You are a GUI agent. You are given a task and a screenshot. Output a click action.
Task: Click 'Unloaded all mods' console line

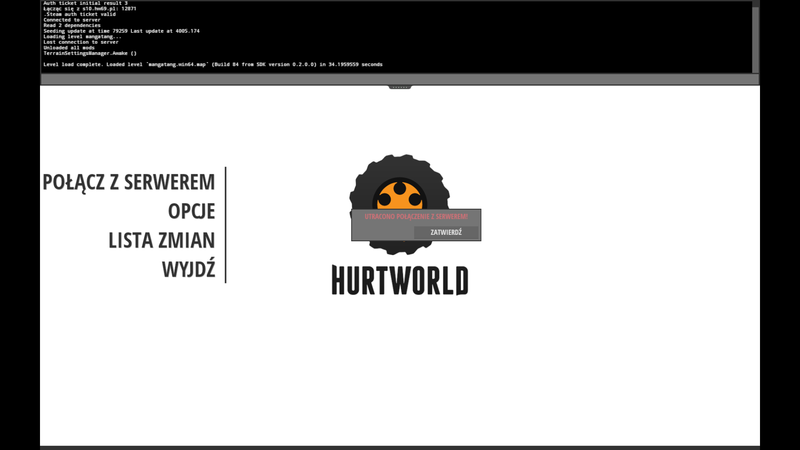point(69,47)
